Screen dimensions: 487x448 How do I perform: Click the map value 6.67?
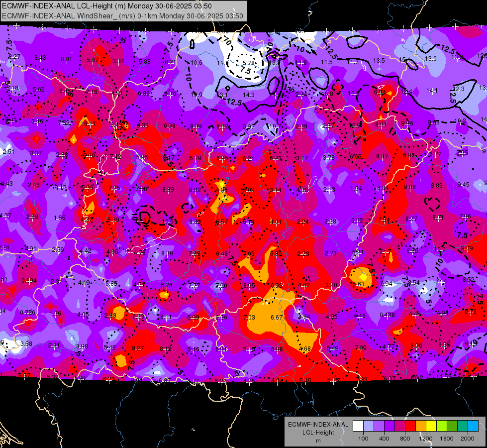pos(277,318)
